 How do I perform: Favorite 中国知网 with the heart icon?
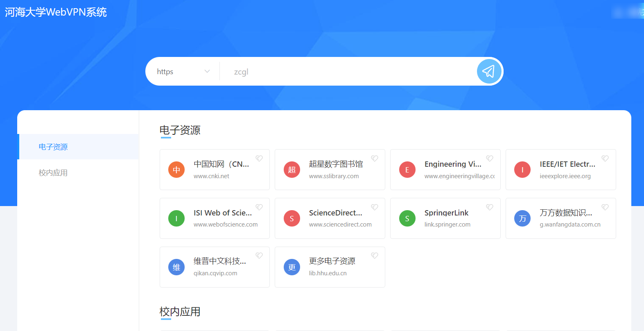point(259,159)
